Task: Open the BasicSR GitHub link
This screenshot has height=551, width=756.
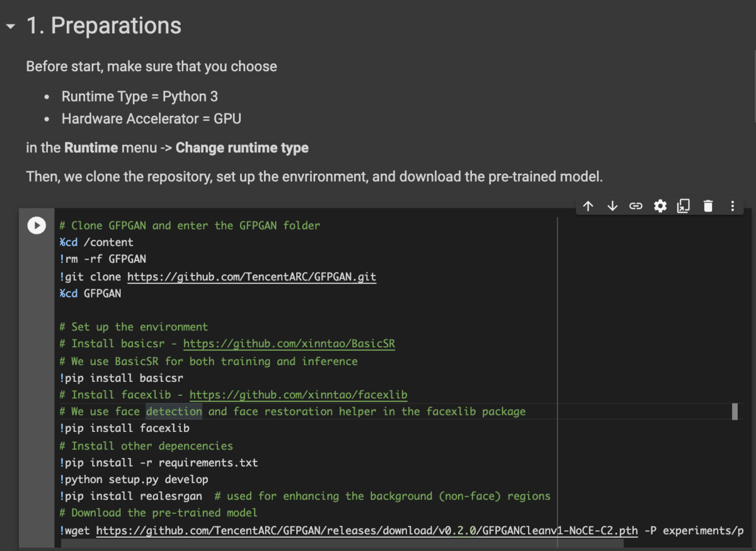Action: [289, 344]
